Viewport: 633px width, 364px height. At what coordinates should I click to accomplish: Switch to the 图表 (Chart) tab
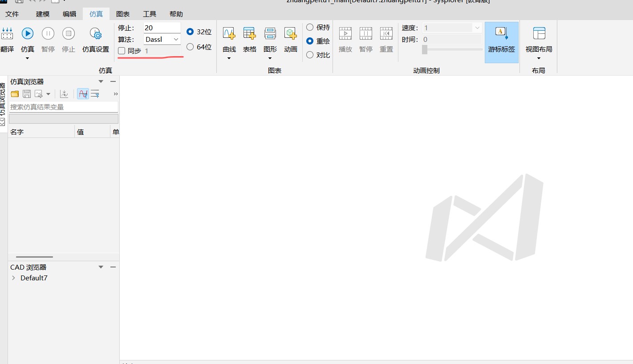click(x=123, y=14)
